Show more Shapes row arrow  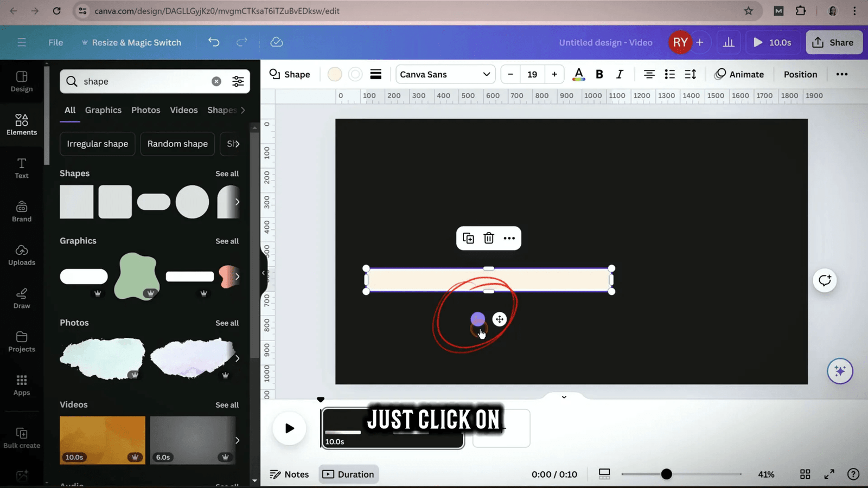coord(237,202)
